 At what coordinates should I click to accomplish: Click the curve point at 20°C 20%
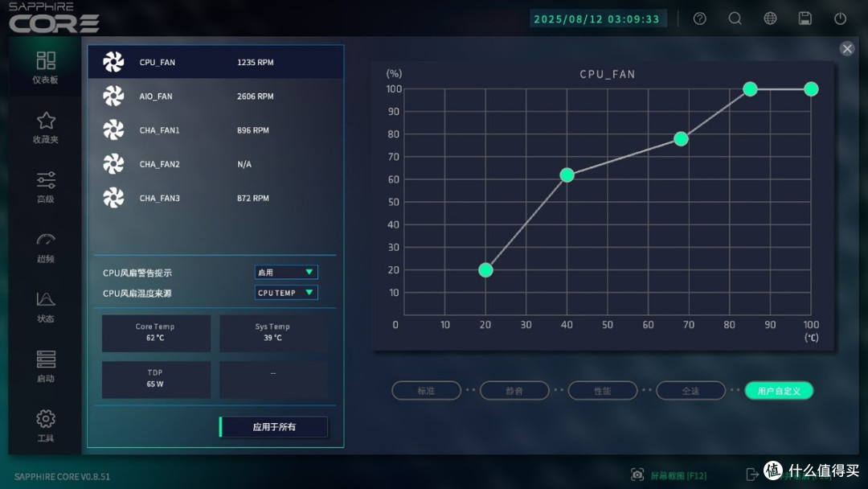coord(485,269)
